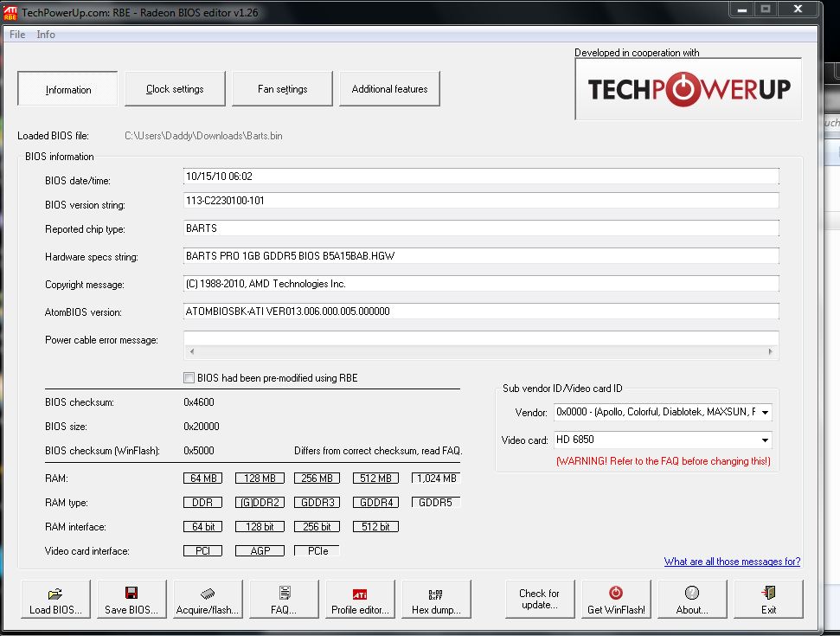Click the 64 MB RAM indicator
Image resolution: width=840 pixels, height=636 pixels.
pyautogui.click(x=203, y=478)
